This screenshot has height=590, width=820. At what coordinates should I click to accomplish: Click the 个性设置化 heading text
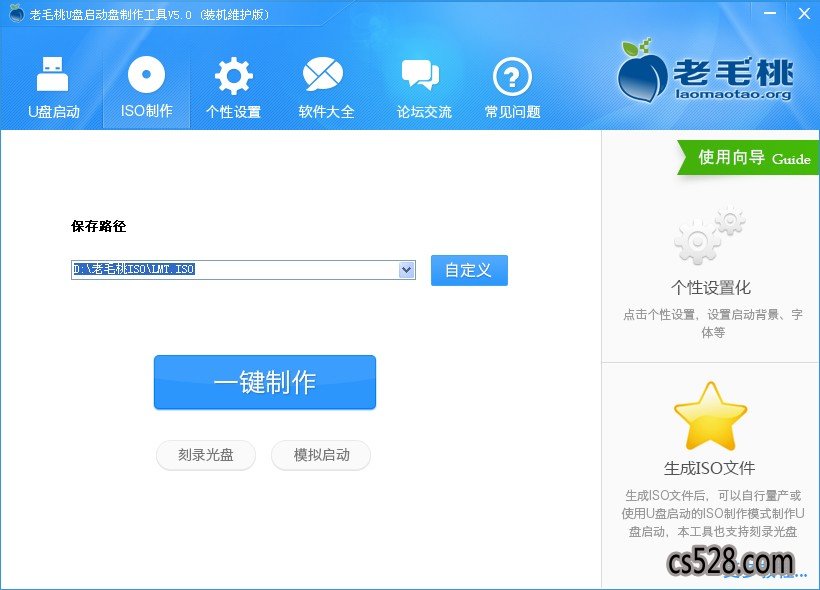(x=711, y=287)
